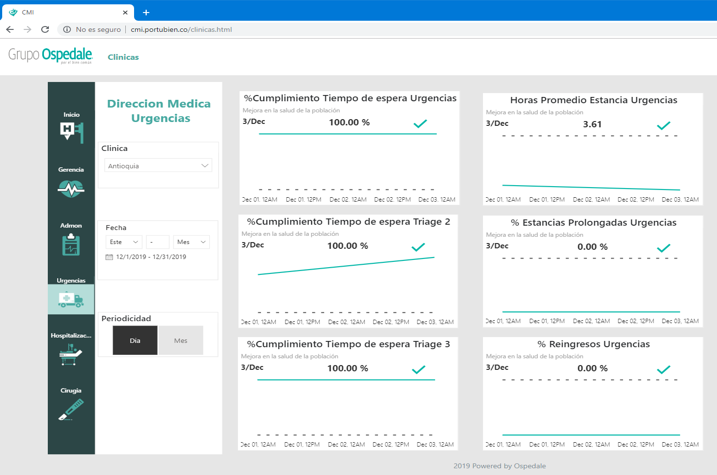Open a new browser tab
The width and height of the screenshot is (717, 475).
(146, 12)
